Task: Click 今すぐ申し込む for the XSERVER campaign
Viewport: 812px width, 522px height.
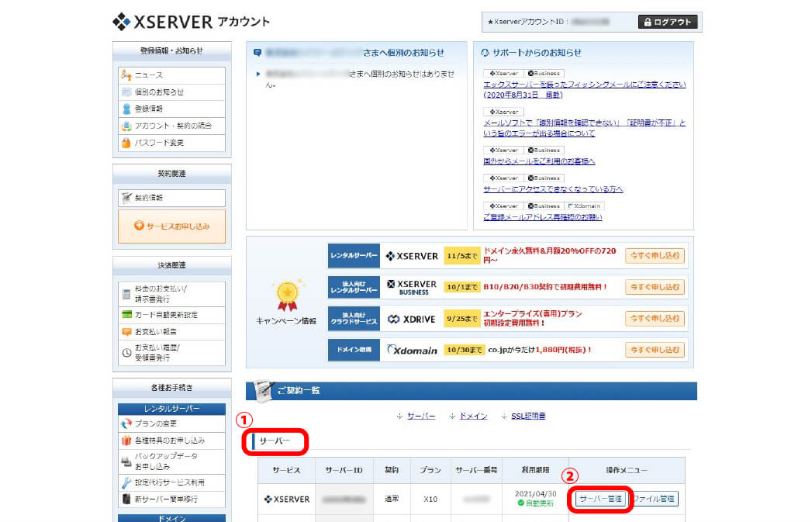Action: 655,256
